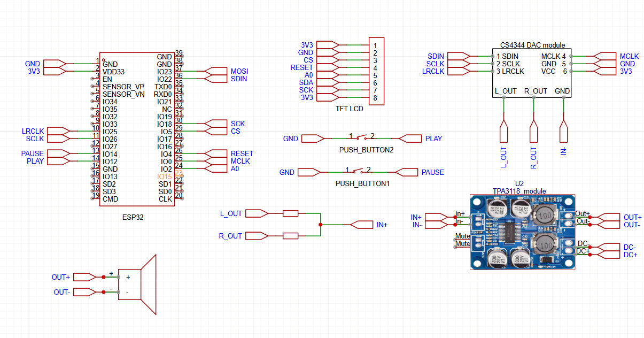Select the TPA3118 amplifier board image
Viewport: 644px width, 338px height.
click(x=522, y=233)
